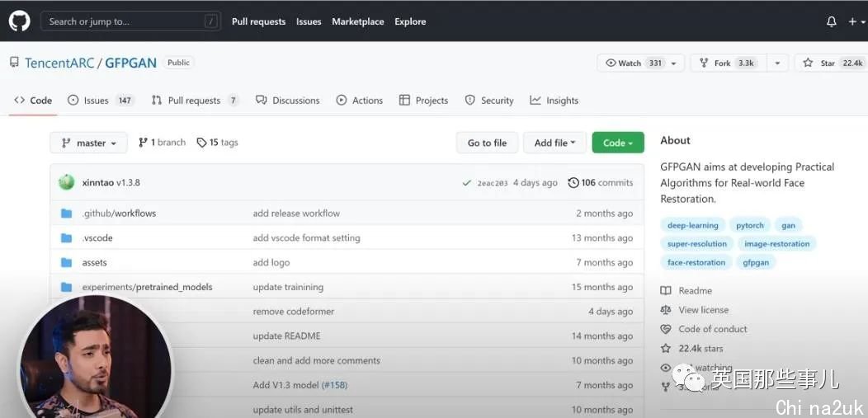Select the pytorch topic tag

(x=749, y=225)
